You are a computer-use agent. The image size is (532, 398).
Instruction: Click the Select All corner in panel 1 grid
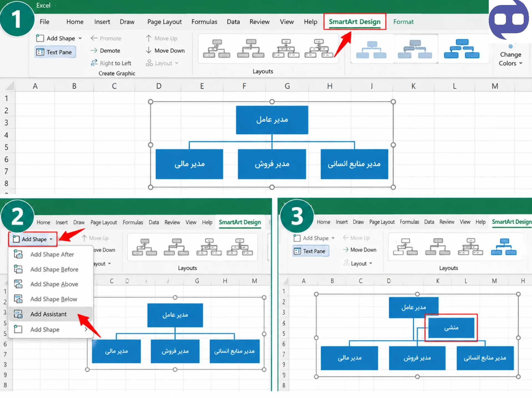(x=9, y=86)
